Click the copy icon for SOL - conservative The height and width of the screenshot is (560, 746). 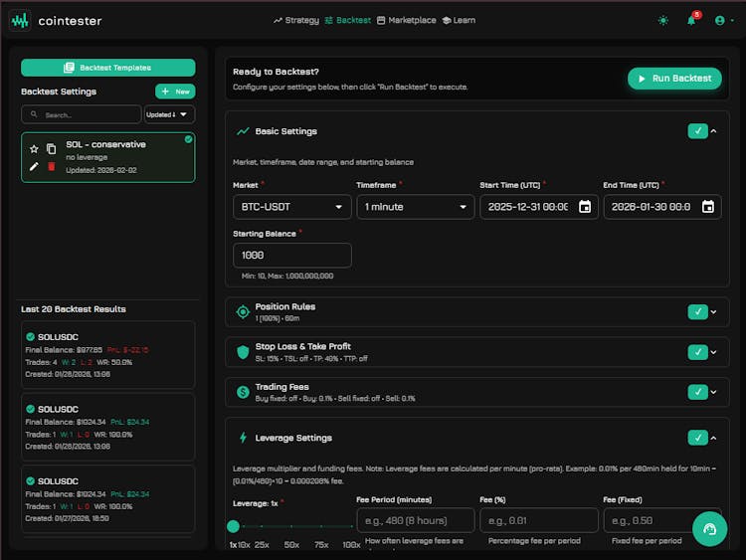pyautogui.click(x=51, y=149)
